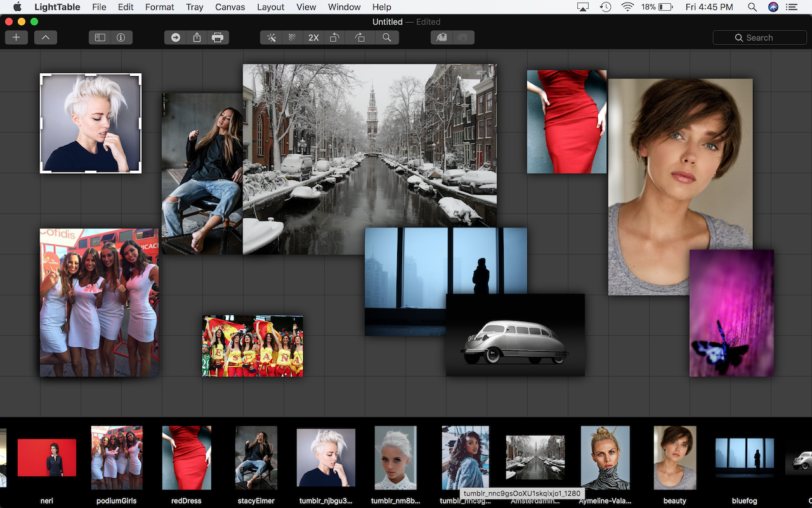Open the Format menu
812x508 pixels.
click(x=160, y=7)
